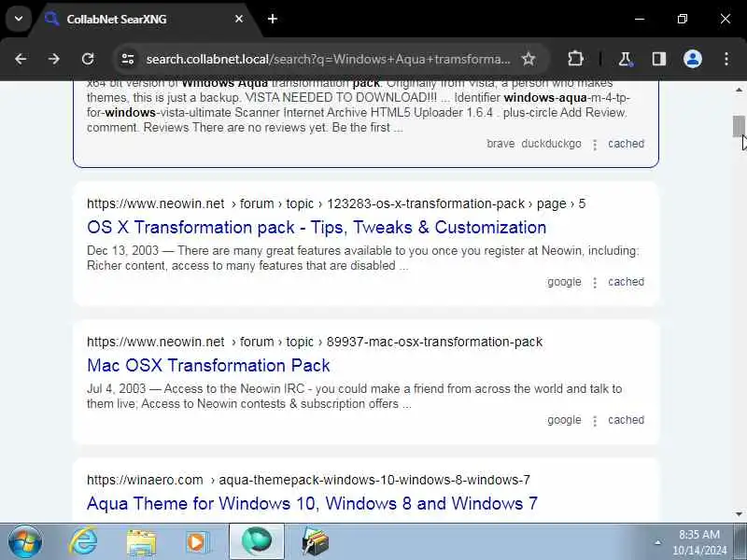This screenshot has height=560, width=747.
Task: Click the scrollbar up arrow
Action: (739, 90)
